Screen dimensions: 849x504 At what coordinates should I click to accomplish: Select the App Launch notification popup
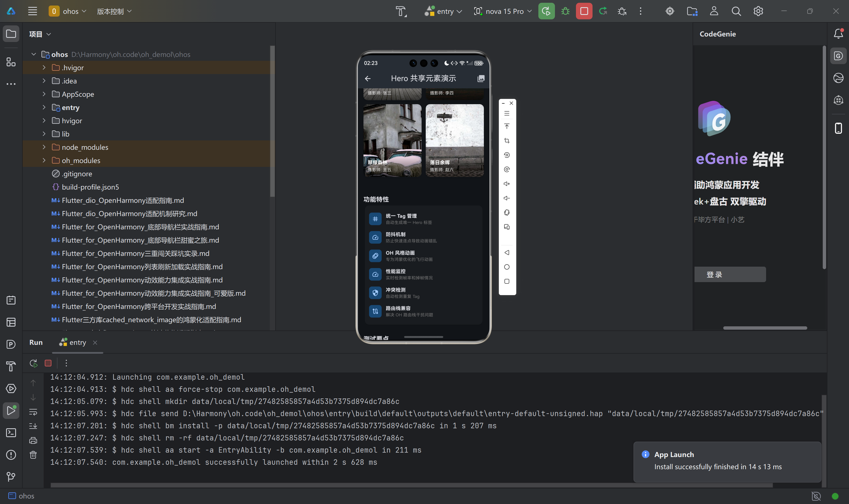click(727, 461)
